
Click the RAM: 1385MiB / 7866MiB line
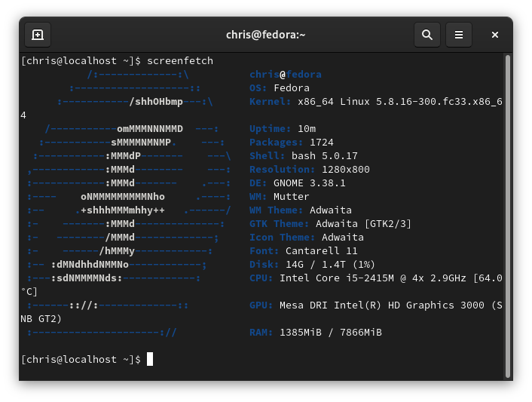pos(316,333)
